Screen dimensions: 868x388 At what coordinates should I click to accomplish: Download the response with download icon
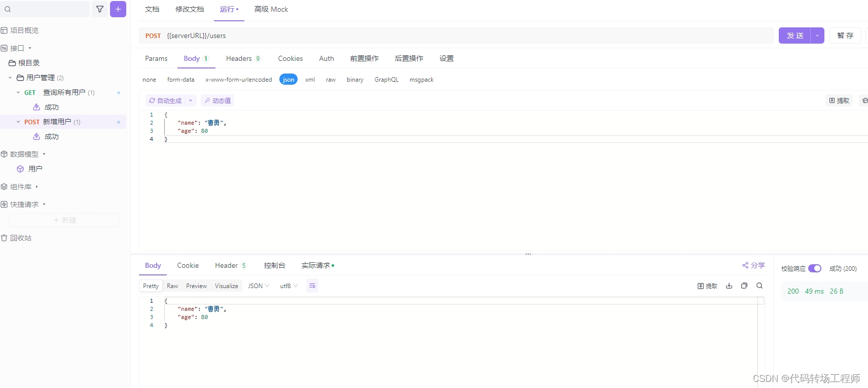[x=729, y=286]
